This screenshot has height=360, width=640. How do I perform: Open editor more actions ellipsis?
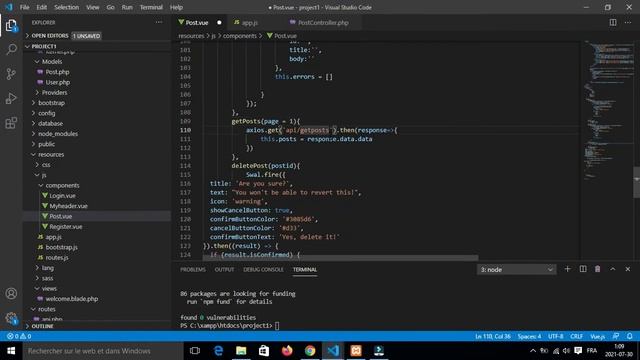click(x=628, y=22)
